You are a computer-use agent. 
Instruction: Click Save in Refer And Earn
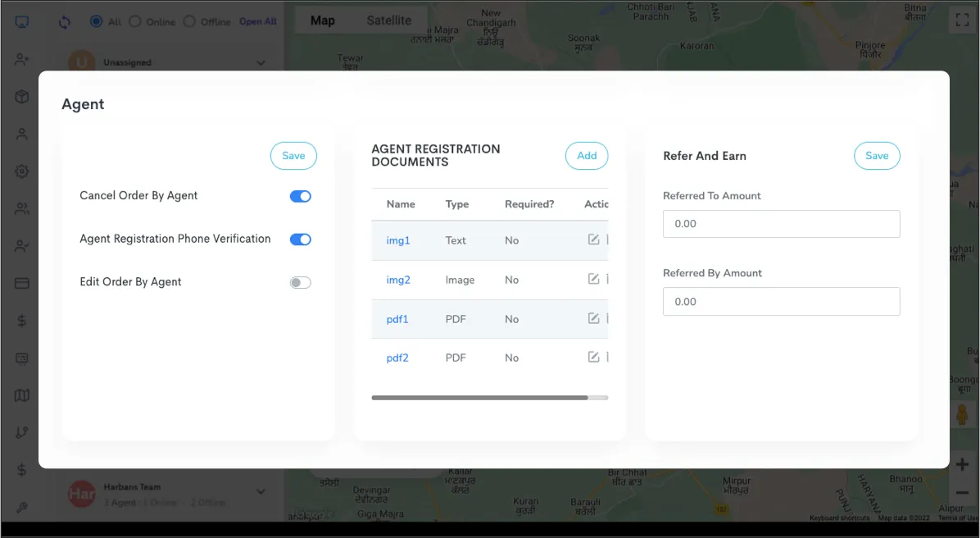click(877, 156)
